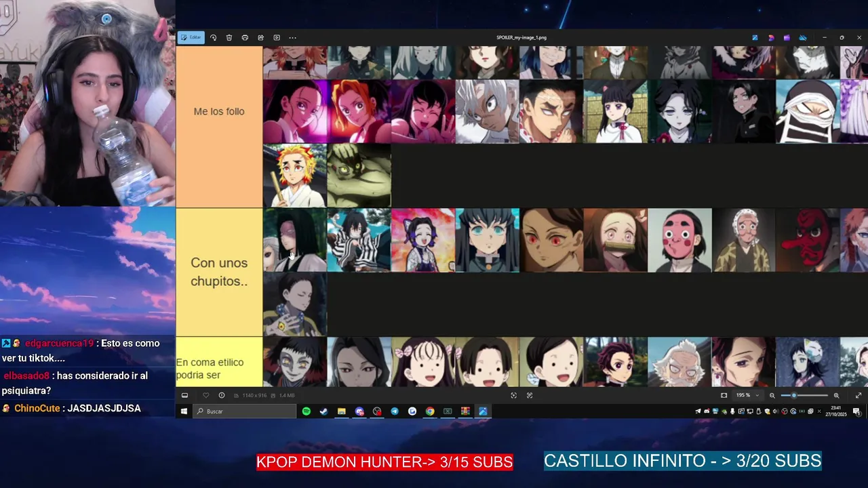
Task: Open the three-dots more options menu
Action: 292,37
